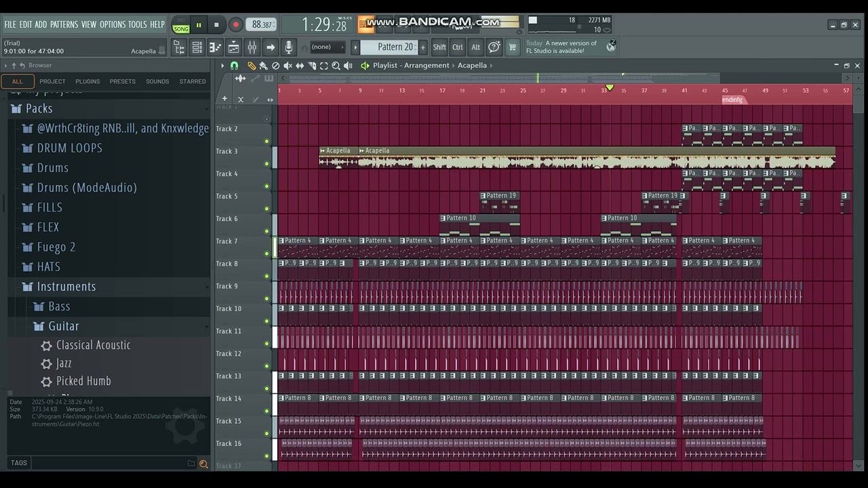Open the shopping cart store icon
Screen dimensions: 868x488
[x=513, y=47]
